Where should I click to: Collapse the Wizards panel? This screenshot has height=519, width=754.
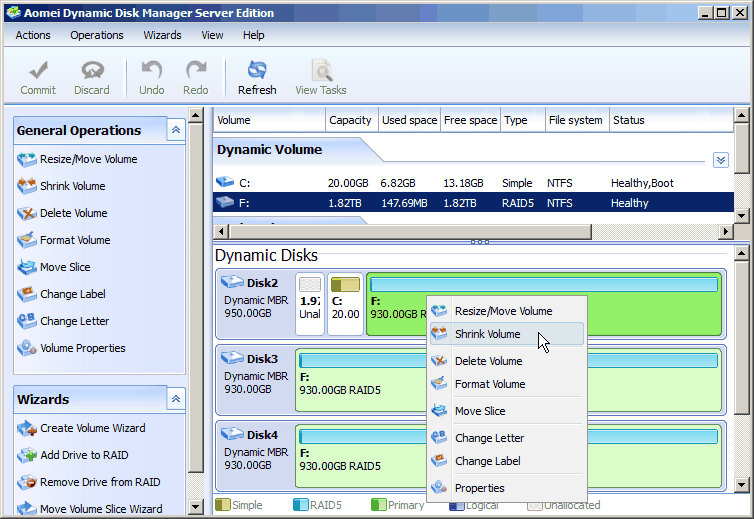click(175, 399)
